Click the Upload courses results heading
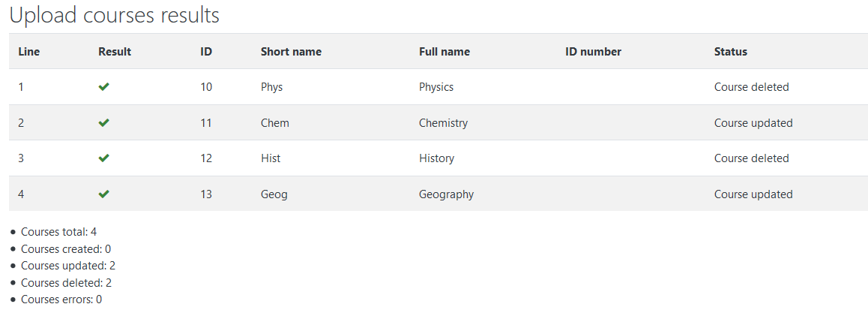This screenshot has height=316, width=868. [115, 16]
